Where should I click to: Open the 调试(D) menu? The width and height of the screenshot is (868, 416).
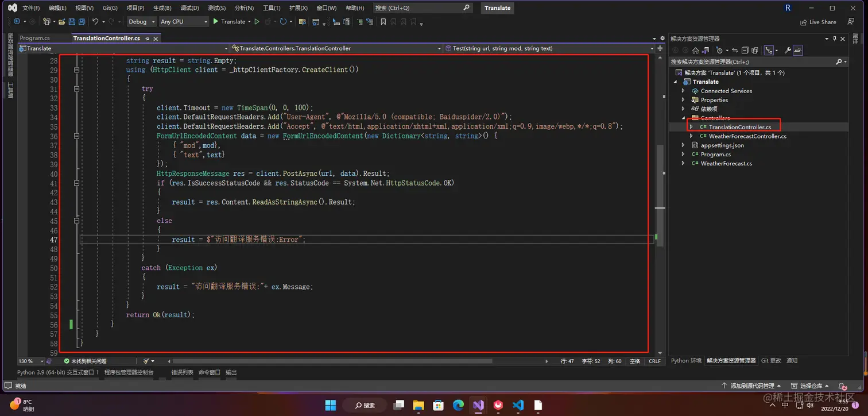tap(189, 8)
